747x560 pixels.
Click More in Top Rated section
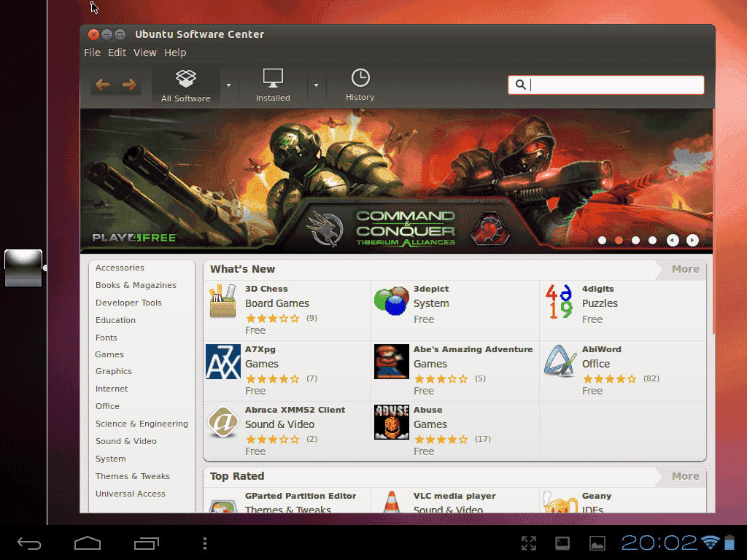click(x=686, y=476)
